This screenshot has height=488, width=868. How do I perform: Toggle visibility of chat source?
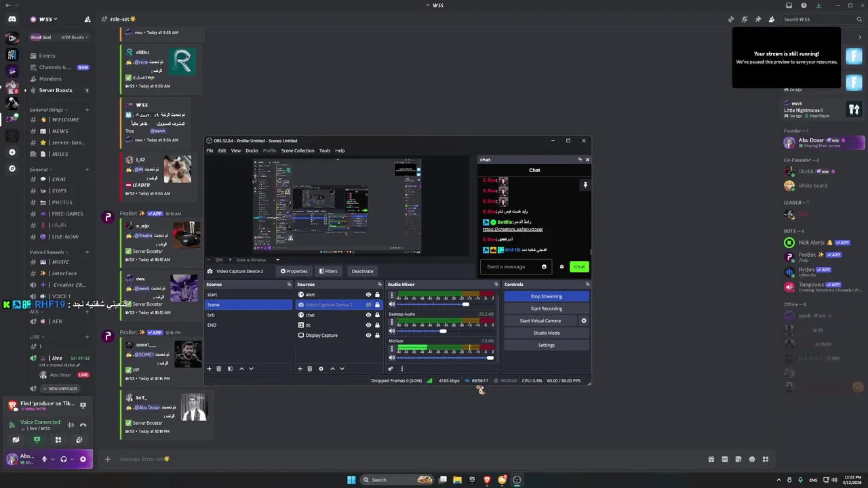click(368, 314)
